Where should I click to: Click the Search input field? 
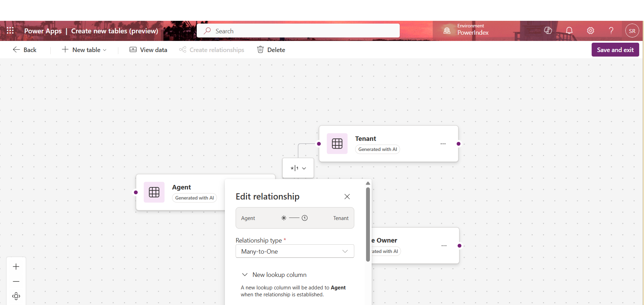point(298,31)
